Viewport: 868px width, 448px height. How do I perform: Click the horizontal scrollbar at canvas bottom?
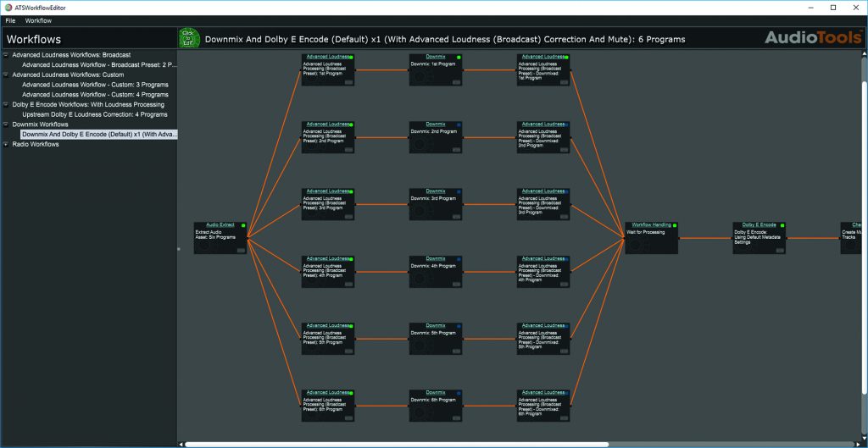396,444
